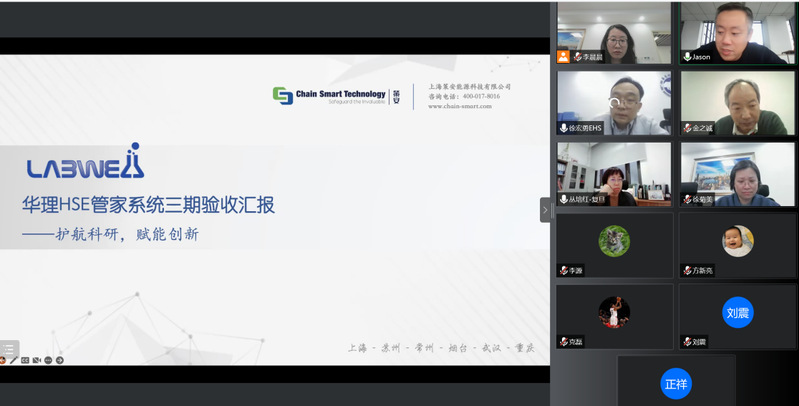Select 金之诚 video tile
The image size is (799, 406).
(737, 103)
